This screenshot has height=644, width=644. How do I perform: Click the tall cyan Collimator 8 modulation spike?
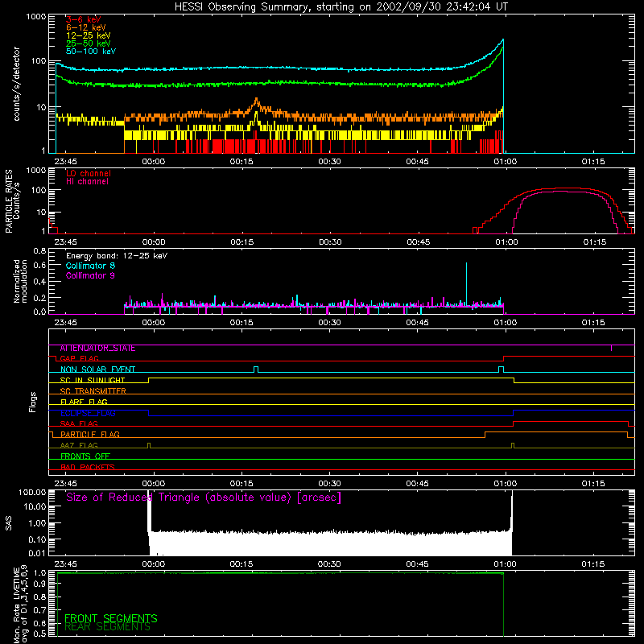(466, 283)
